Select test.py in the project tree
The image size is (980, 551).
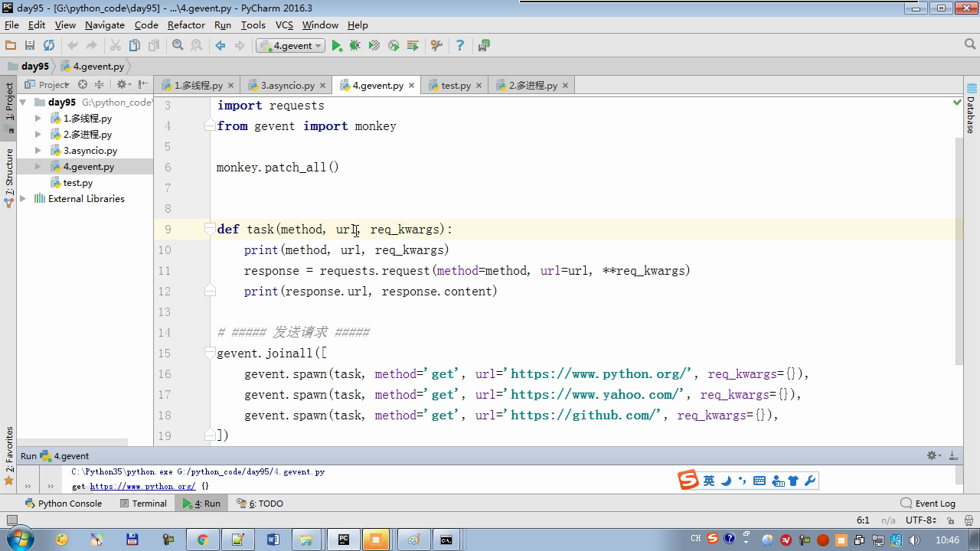pos(77,183)
